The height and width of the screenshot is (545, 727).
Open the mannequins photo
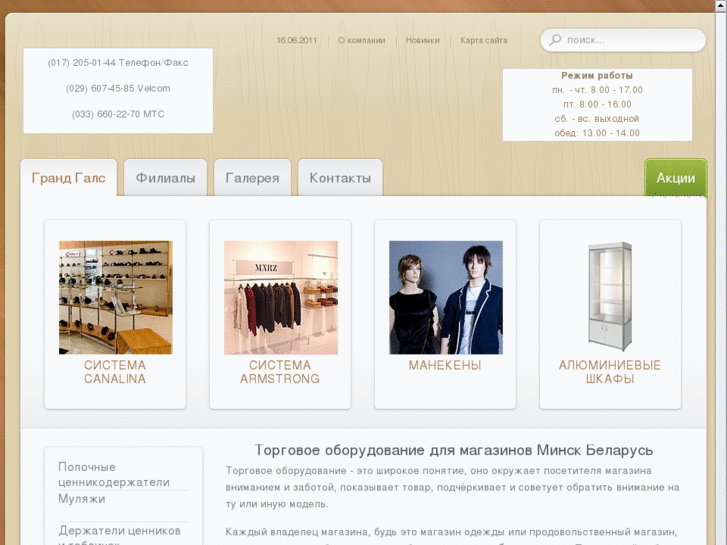point(446,297)
